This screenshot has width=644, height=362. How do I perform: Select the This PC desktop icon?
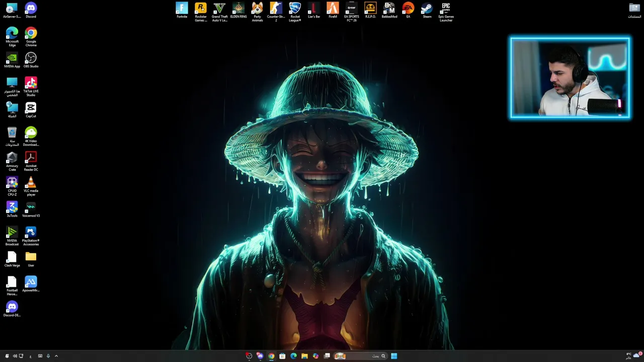(x=12, y=87)
